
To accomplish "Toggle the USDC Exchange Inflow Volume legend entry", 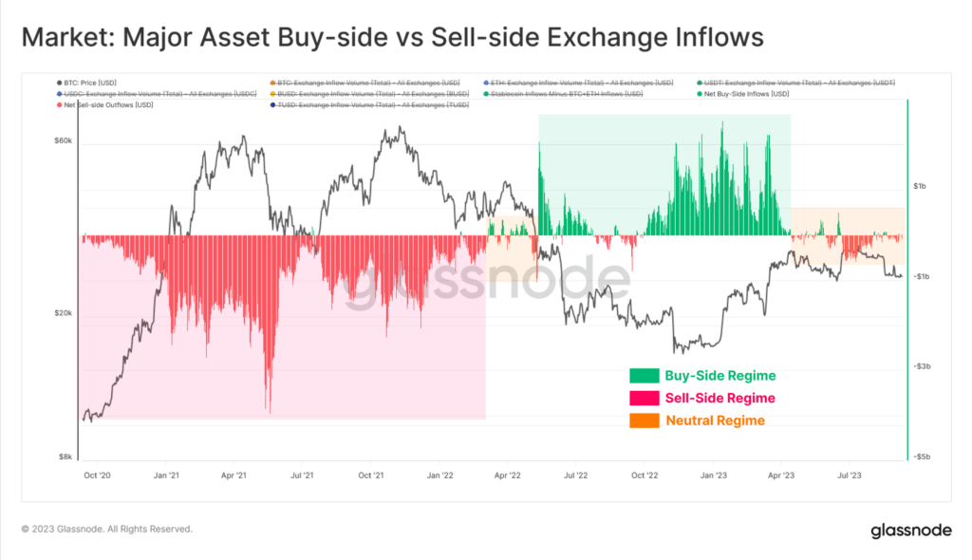I will click(157, 94).
